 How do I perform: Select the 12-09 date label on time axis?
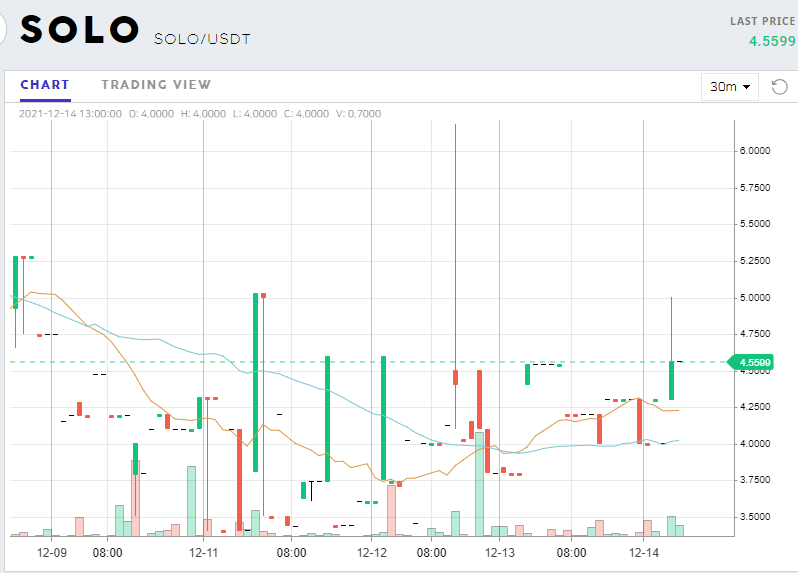click(52, 553)
